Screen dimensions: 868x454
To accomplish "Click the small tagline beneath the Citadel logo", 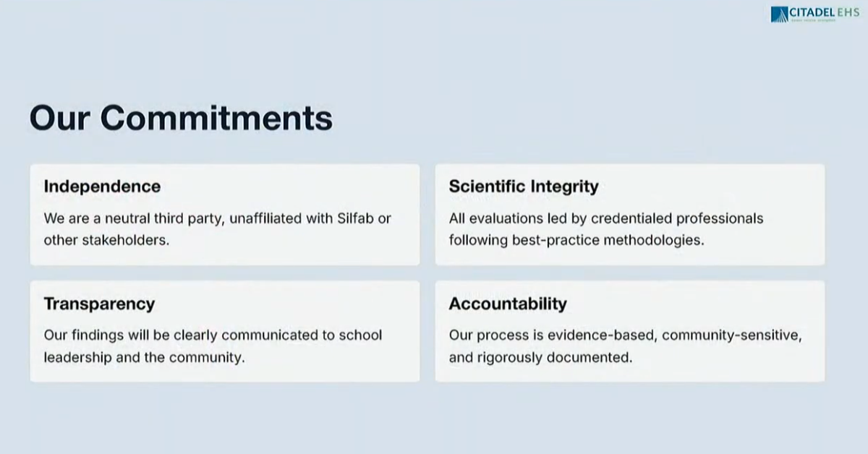I will (812, 20).
